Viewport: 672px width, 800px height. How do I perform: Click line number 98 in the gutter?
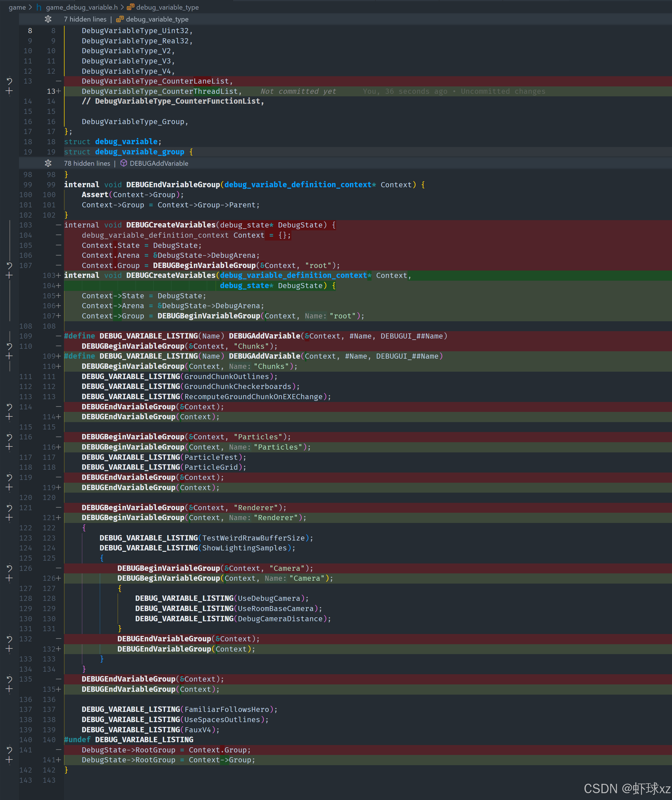(x=27, y=174)
